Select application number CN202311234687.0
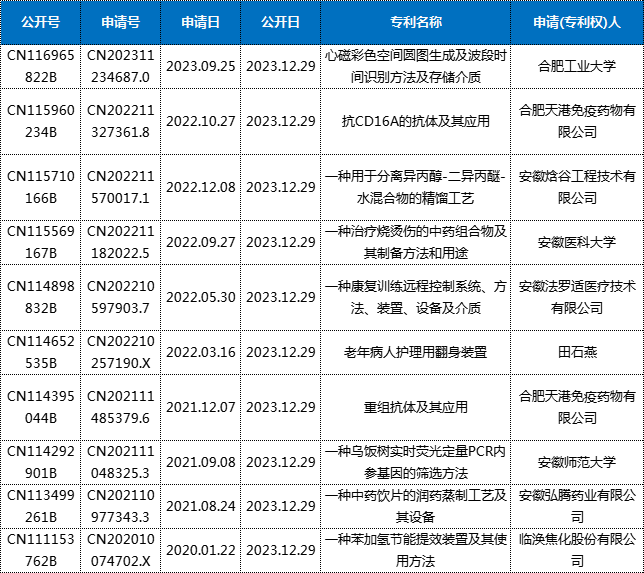 120,66
